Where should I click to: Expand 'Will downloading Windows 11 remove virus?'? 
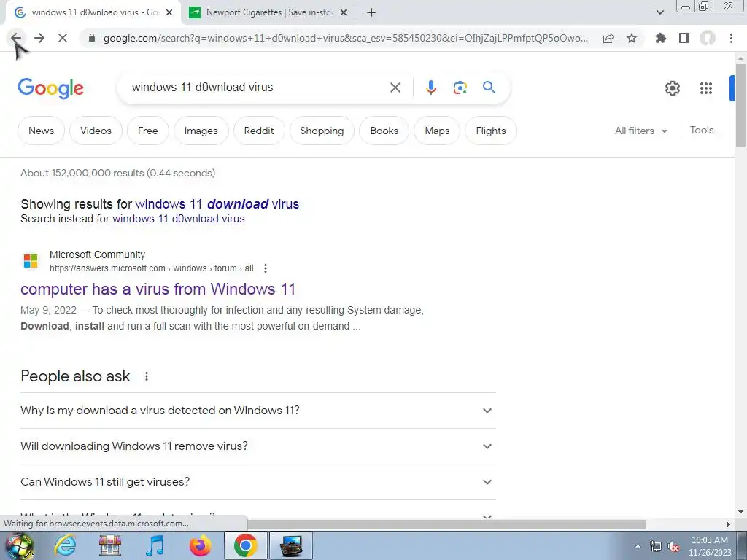click(x=258, y=446)
